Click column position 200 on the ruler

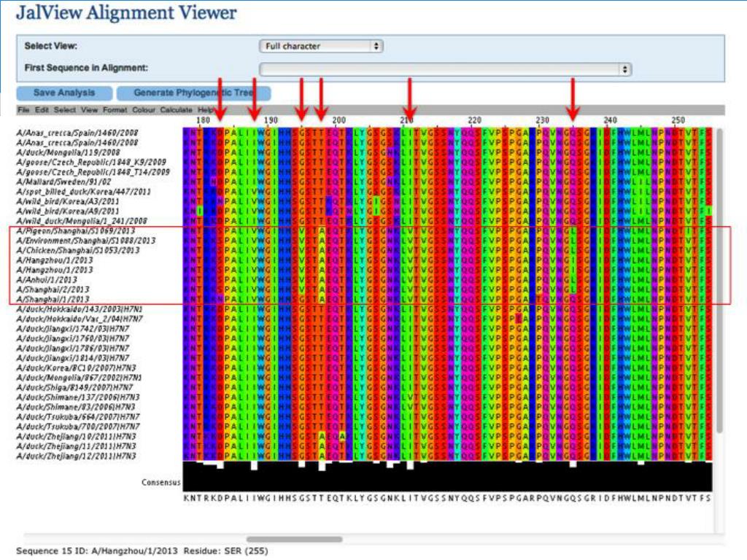point(338,120)
